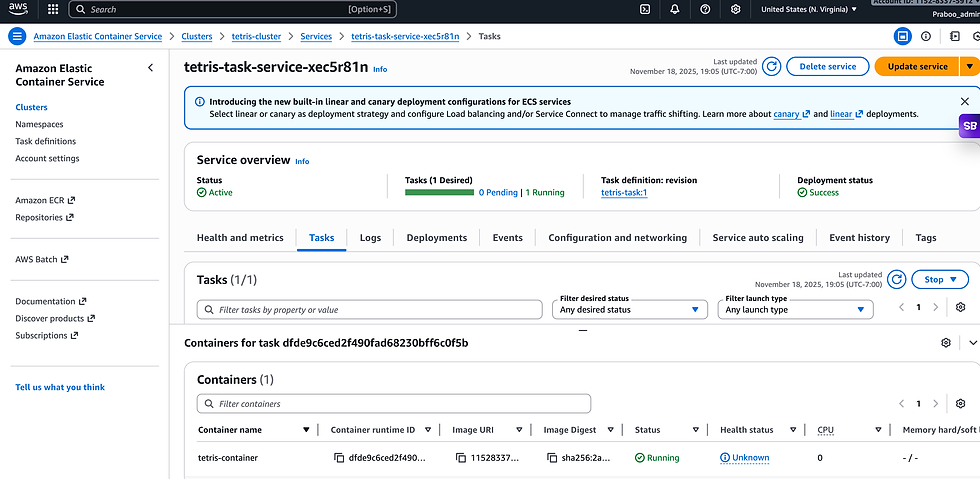This screenshot has width=980, height=479.
Task: Toggle the hamburger side navigation button
Action: pyautogui.click(x=16, y=36)
